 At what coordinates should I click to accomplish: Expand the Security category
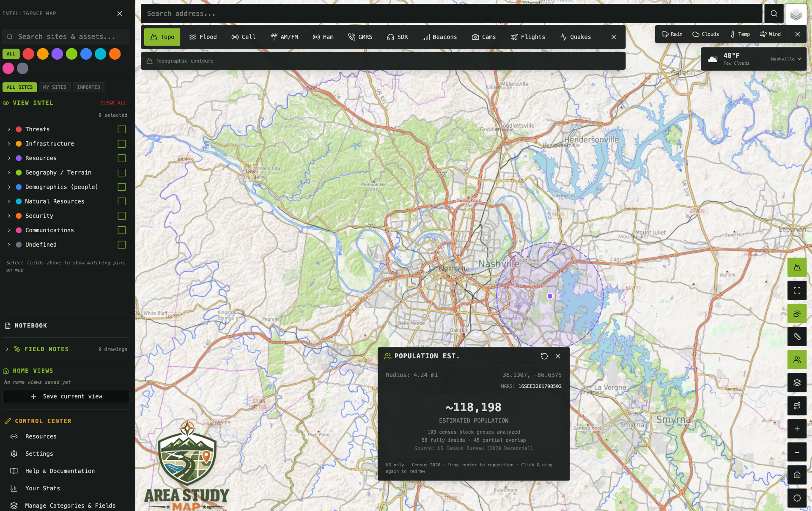[9, 216]
